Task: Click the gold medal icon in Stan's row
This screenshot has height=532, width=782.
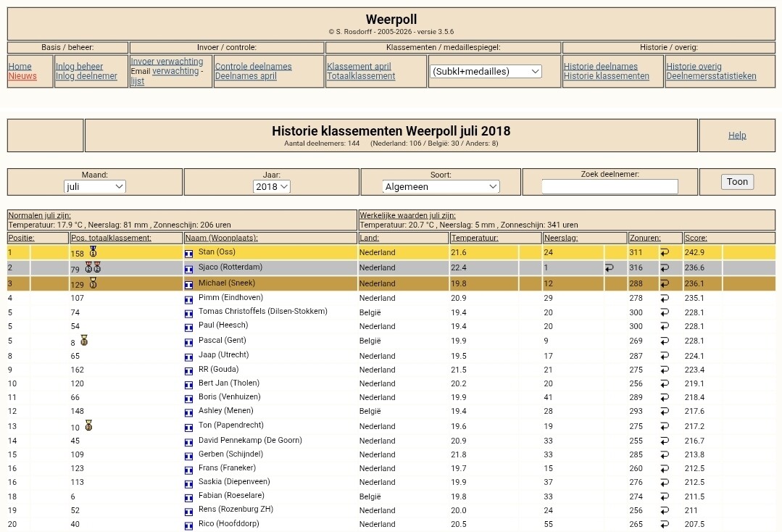Action: click(x=93, y=252)
